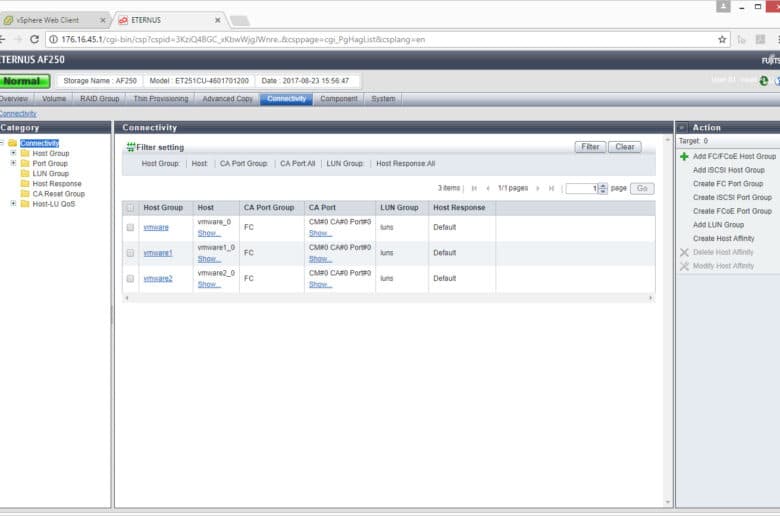Viewport: 780px width, 516px height.
Task: Open the Connectivity root folder icon
Action: [x=12, y=143]
